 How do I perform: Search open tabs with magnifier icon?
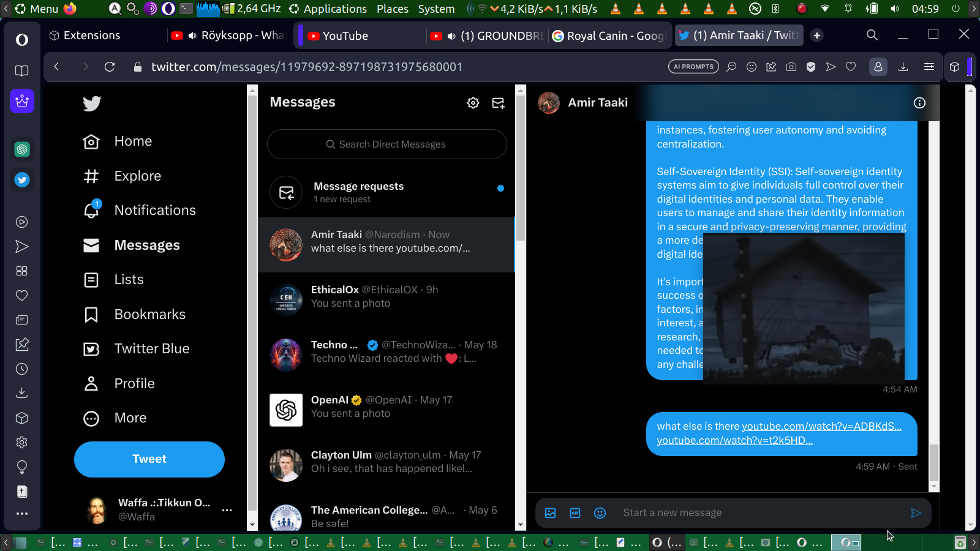pyautogui.click(x=872, y=35)
